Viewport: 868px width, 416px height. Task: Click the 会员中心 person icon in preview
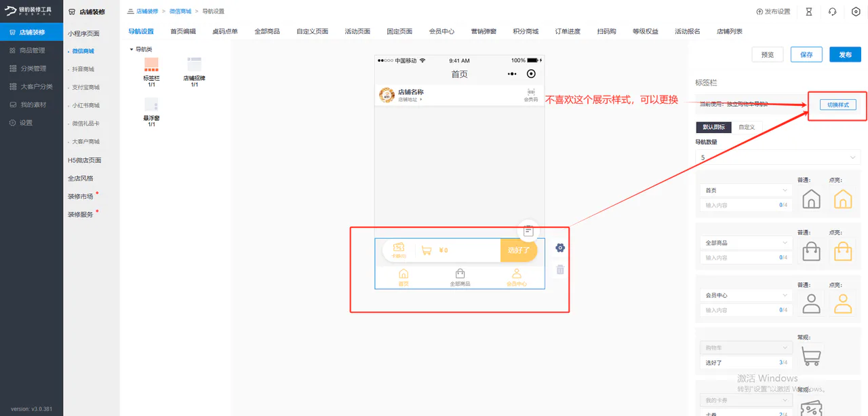pos(517,273)
